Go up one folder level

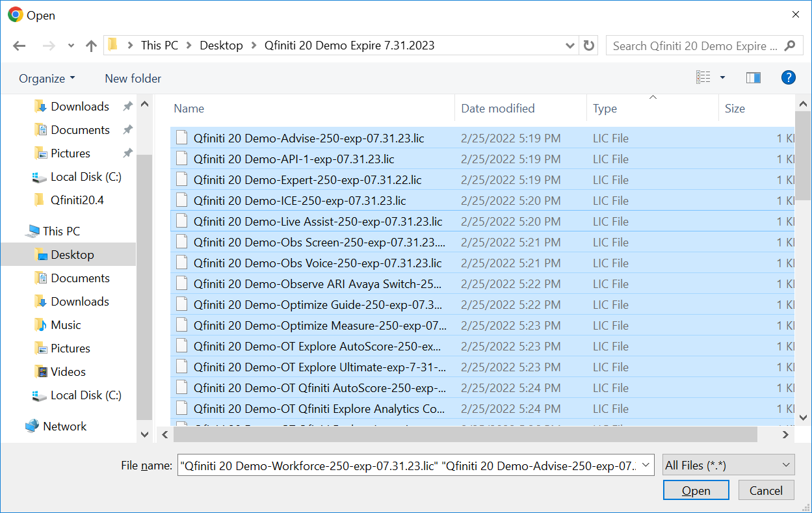tap(91, 45)
